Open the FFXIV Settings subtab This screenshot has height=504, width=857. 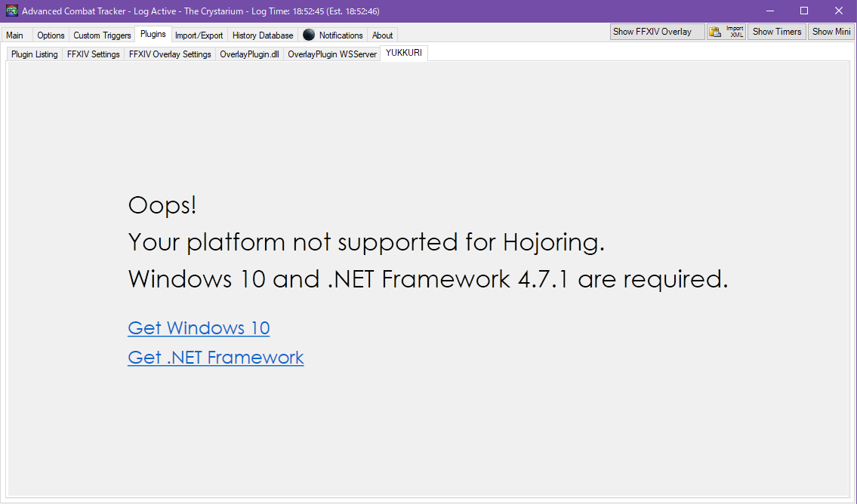pos(93,54)
